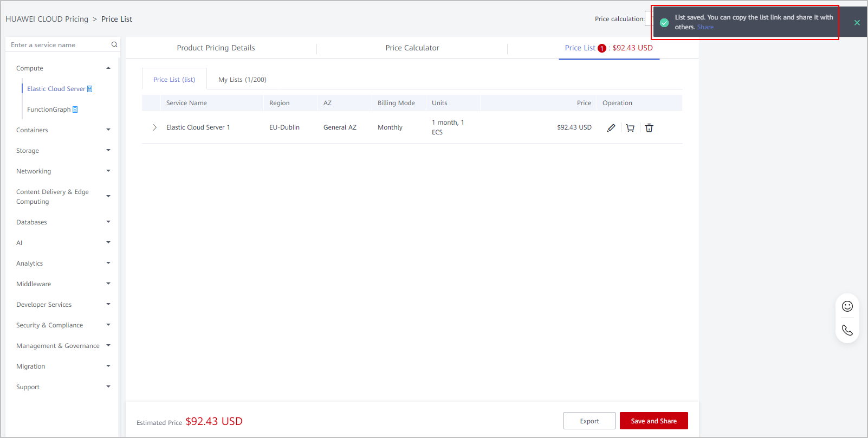Viewport: 868px width, 438px height.
Task: Click the Operation column header
Action: [617, 103]
